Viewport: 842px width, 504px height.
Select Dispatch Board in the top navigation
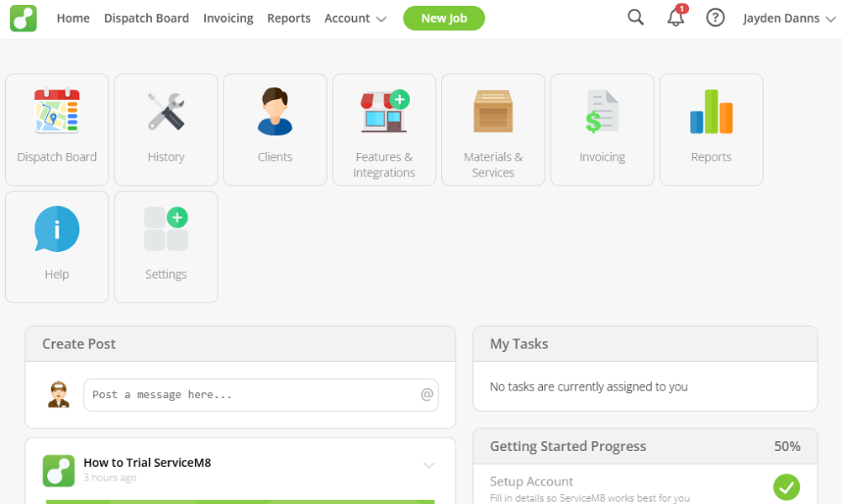(146, 18)
